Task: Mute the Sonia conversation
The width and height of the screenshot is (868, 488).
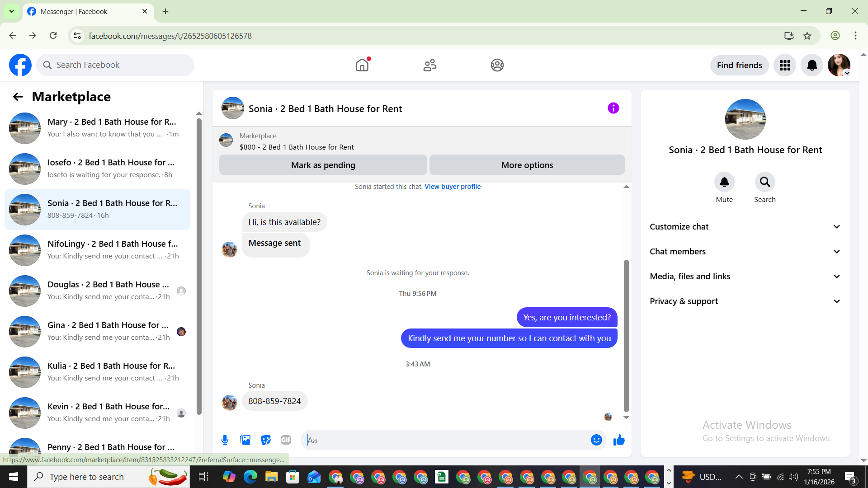Action: coord(724,182)
